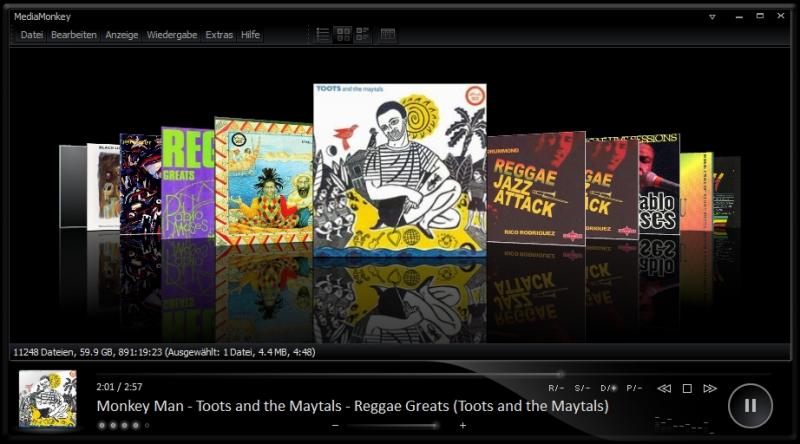
Task: Select the album grid view toolbar icon
Action: [343, 34]
